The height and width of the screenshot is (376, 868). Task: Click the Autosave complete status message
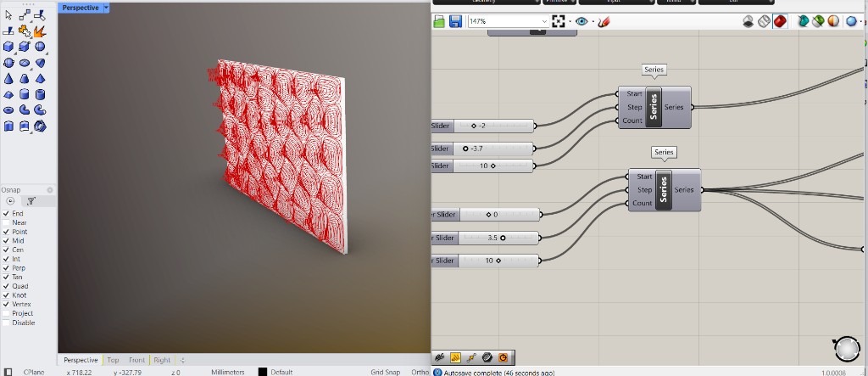tap(498, 373)
